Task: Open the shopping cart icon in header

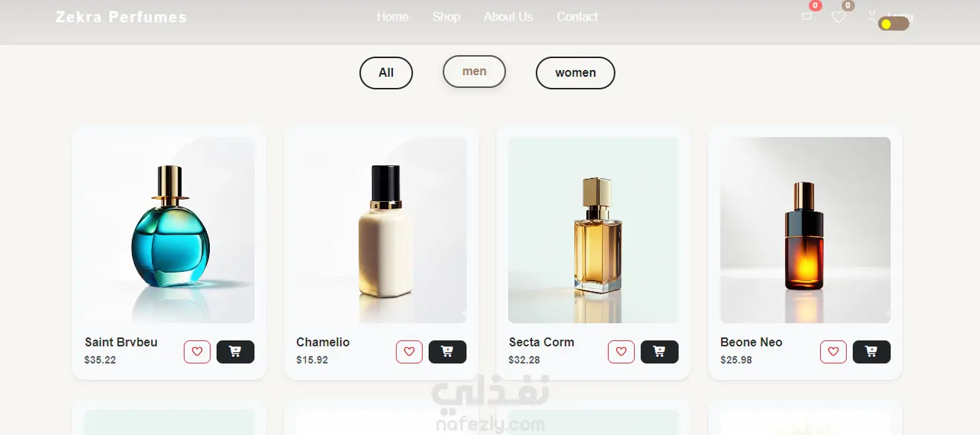Action: 807,16
